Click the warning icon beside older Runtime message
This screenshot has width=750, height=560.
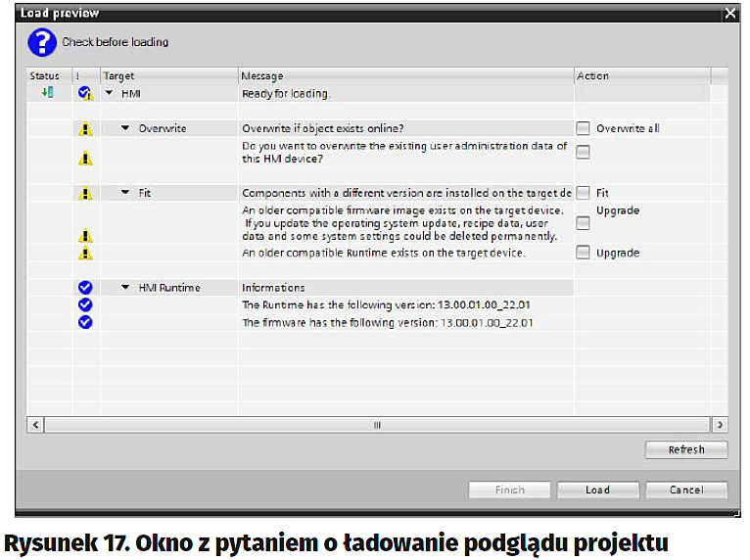click(85, 253)
